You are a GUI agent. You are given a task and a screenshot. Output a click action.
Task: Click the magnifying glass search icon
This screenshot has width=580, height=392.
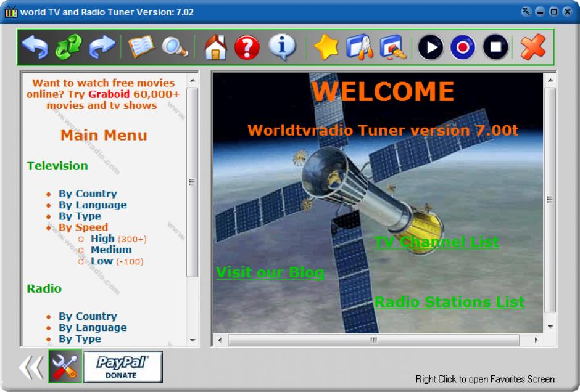click(x=175, y=47)
